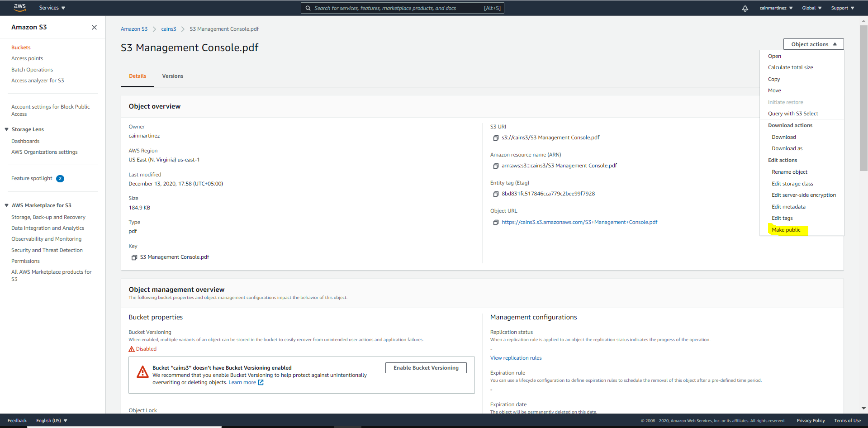
Task: Click the scrollbar down arrow
Action: pos(863,408)
